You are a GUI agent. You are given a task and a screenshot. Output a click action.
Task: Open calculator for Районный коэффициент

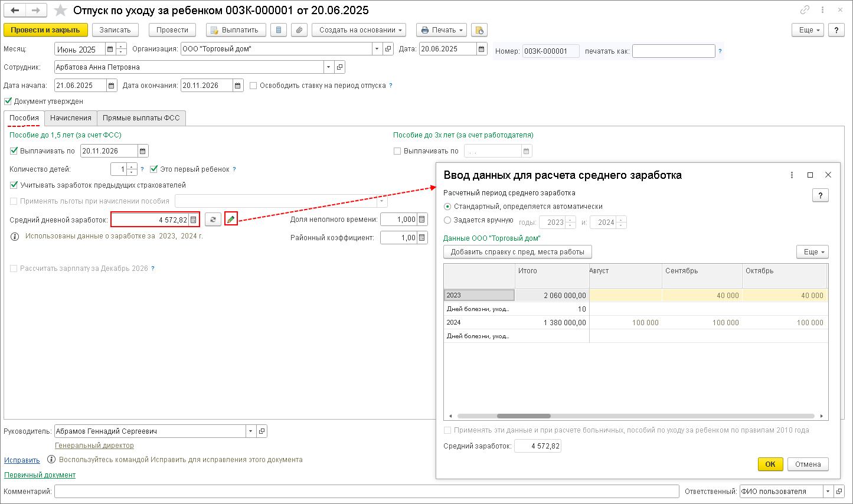[422, 238]
